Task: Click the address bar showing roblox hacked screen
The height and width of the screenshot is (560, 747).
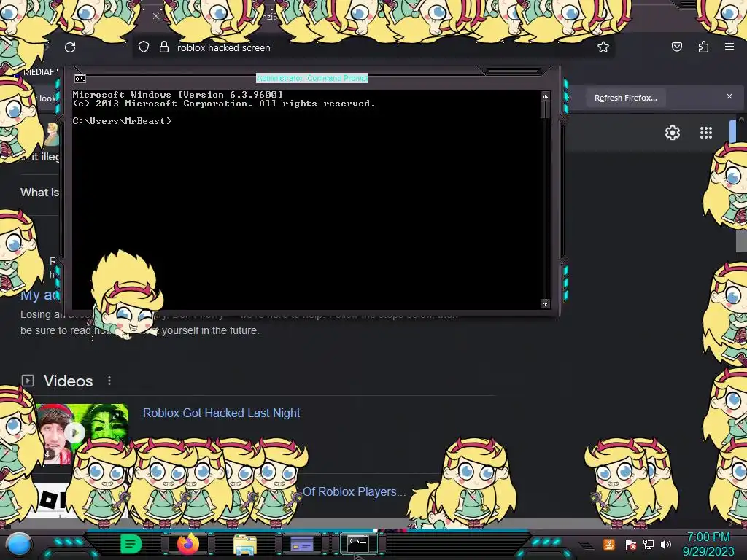Action: [x=374, y=47]
